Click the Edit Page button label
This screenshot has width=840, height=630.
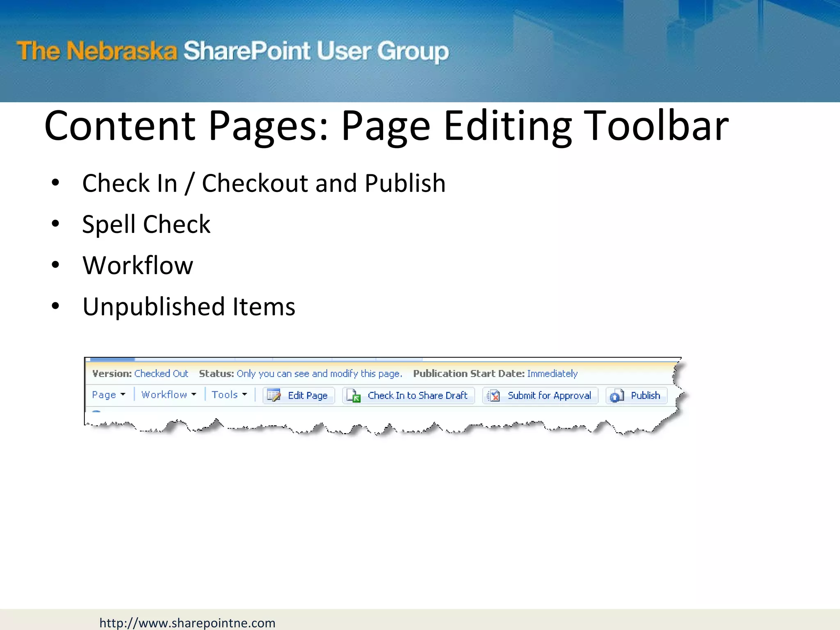click(308, 396)
